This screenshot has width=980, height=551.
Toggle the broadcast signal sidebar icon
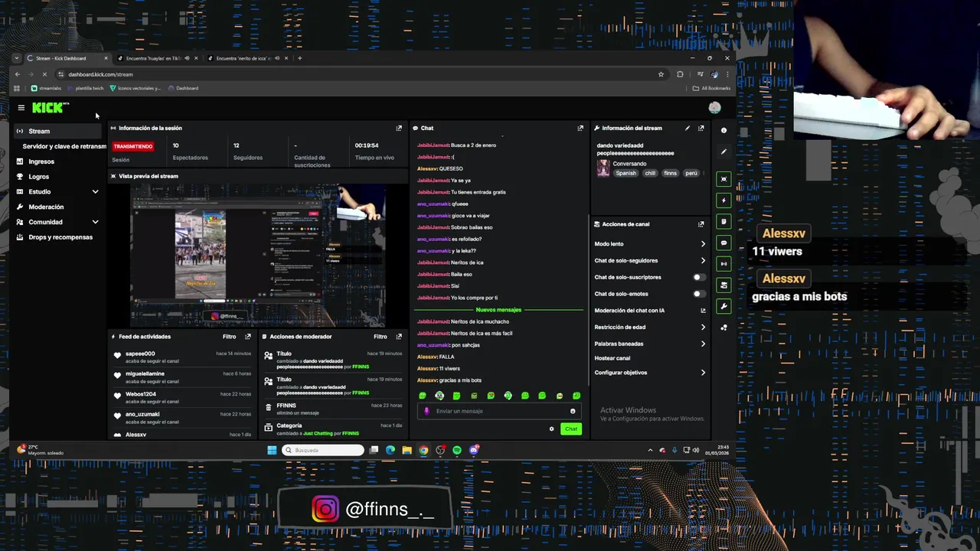[x=724, y=264]
